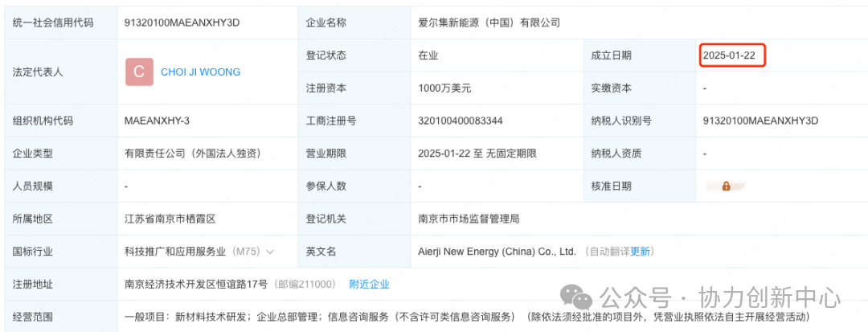Click registered capital 1000万美元
This screenshot has height=332, width=868.
pos(445,88)
